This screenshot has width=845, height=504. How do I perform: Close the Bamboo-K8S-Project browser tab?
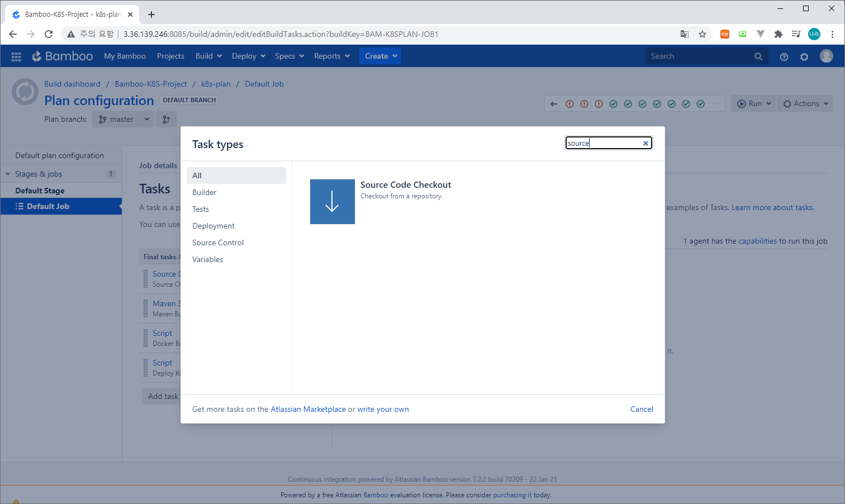coord(130,15)
